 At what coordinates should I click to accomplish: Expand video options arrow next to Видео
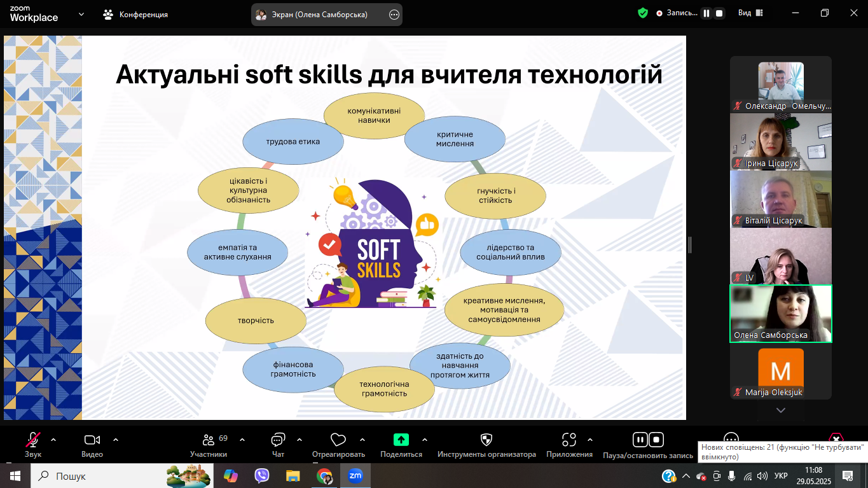pos(116,439)
